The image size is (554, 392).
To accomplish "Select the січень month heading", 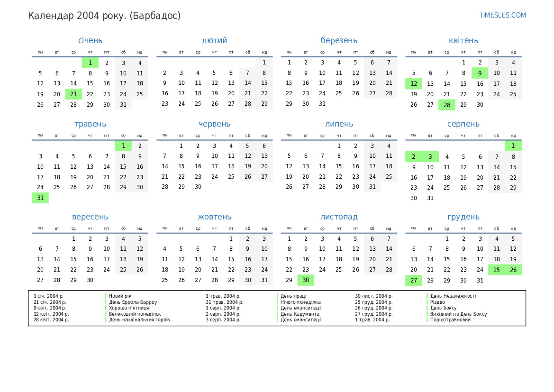I will [x=90, y=40].
